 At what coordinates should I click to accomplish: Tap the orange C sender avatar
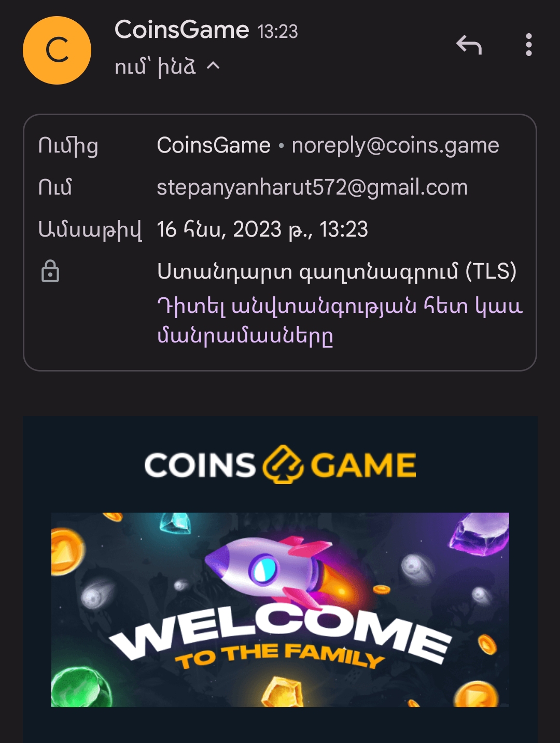pos(57,50)
